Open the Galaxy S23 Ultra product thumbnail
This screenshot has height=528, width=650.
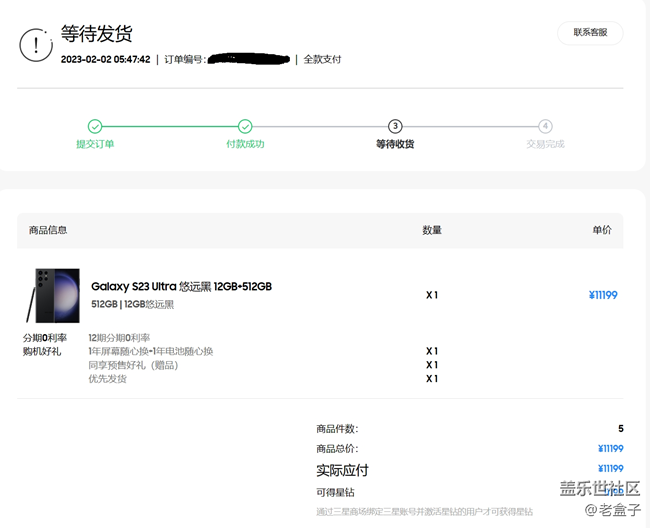[x=53, y=295]
